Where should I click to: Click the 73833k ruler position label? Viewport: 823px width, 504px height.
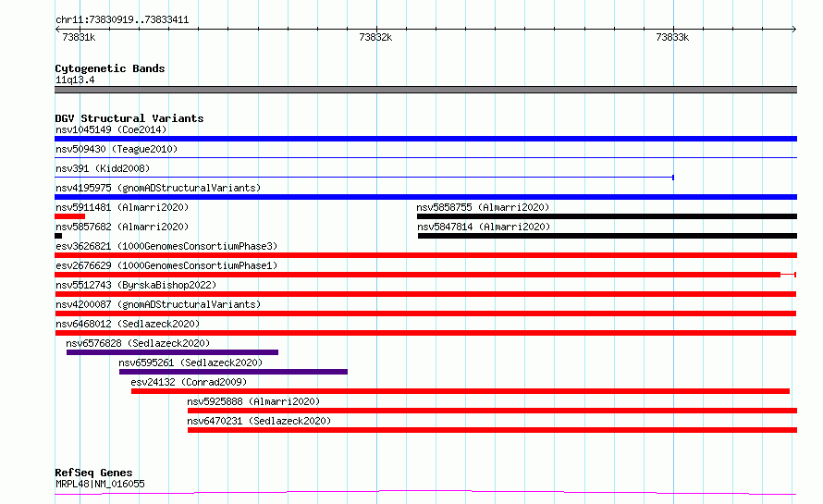click(x=672, y=38)
